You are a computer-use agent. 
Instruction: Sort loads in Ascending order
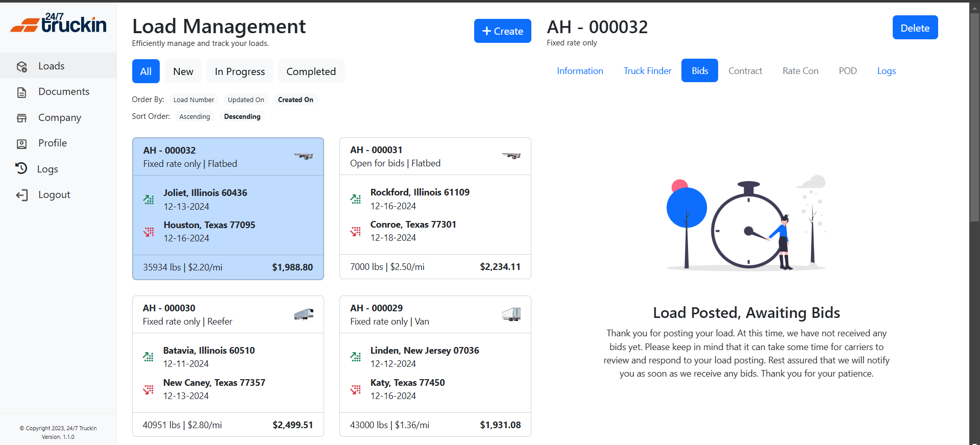(x=194, y=117)
